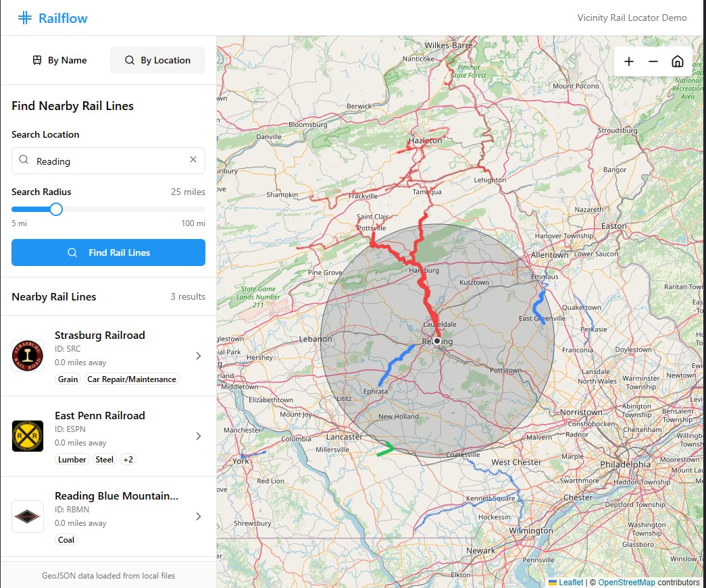Click the East Penn Railroad logo

click(28, 436)
